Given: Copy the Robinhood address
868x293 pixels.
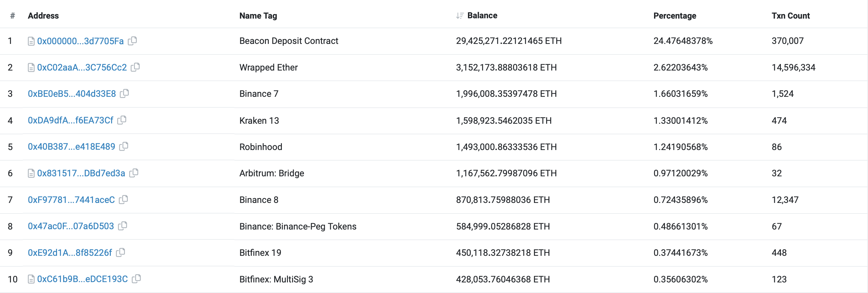Looking at the screenshot, I should [x=124, y=146].
